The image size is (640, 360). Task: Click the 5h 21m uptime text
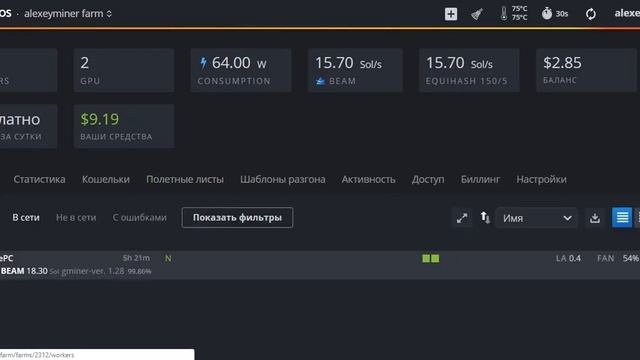(136, 258)
